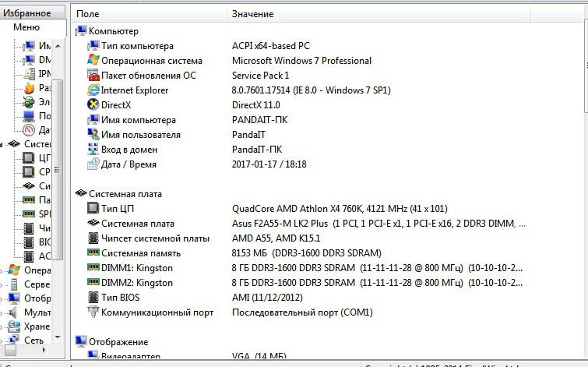Click the 2017-01-17 / 18:18 date value
The width and height of the screenshot is (588, 367).
point(269,164)
